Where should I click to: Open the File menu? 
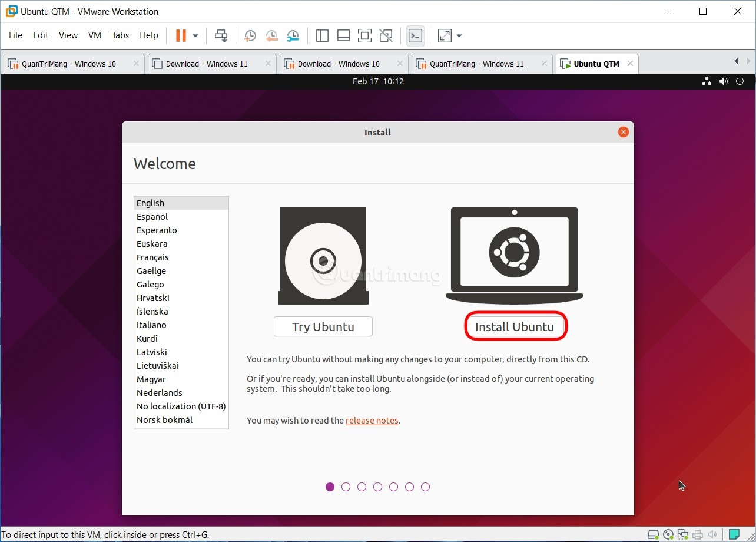(15, 35)
